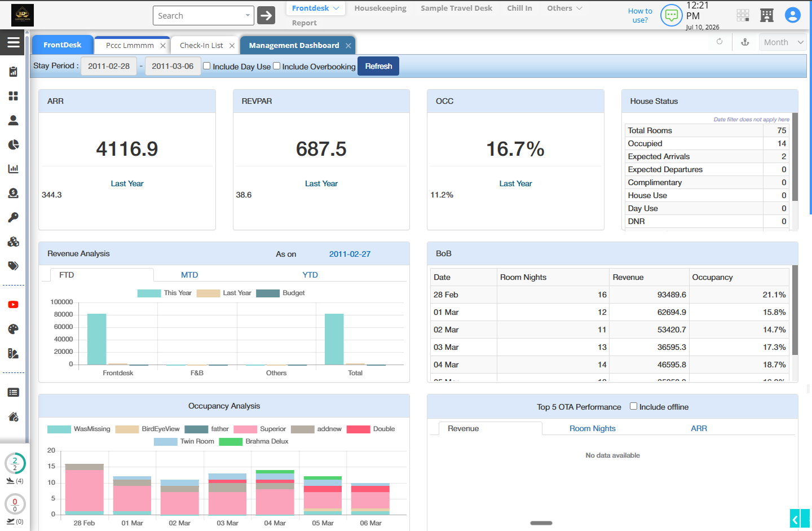Open the Month period dropdown
Image resolution: width=812 pixels, height=531 pixels.
(x=783, y=42)
